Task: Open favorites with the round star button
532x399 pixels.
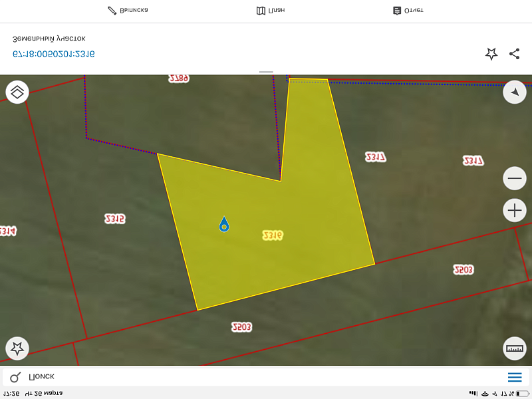Action: [17, 348]
